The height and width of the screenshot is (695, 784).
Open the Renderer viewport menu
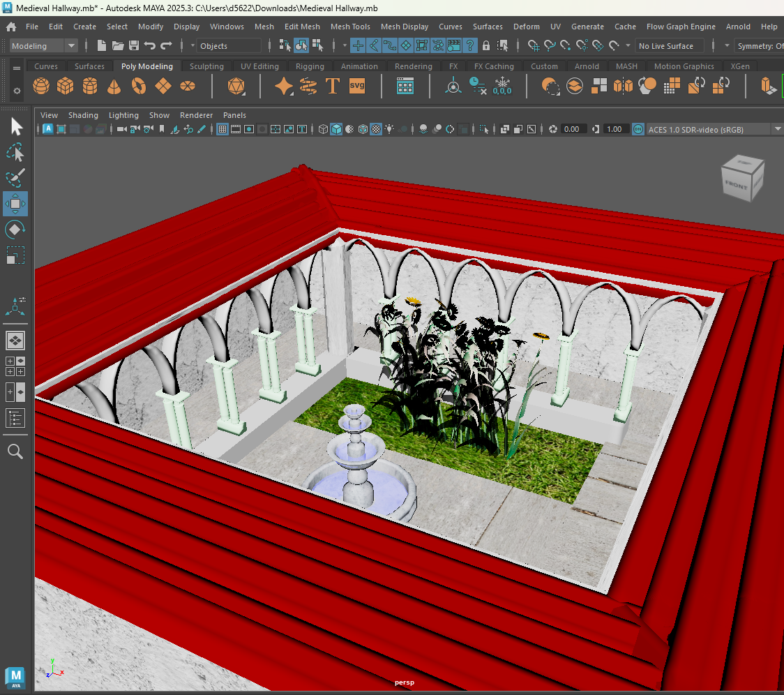click(x=196, y=115)
